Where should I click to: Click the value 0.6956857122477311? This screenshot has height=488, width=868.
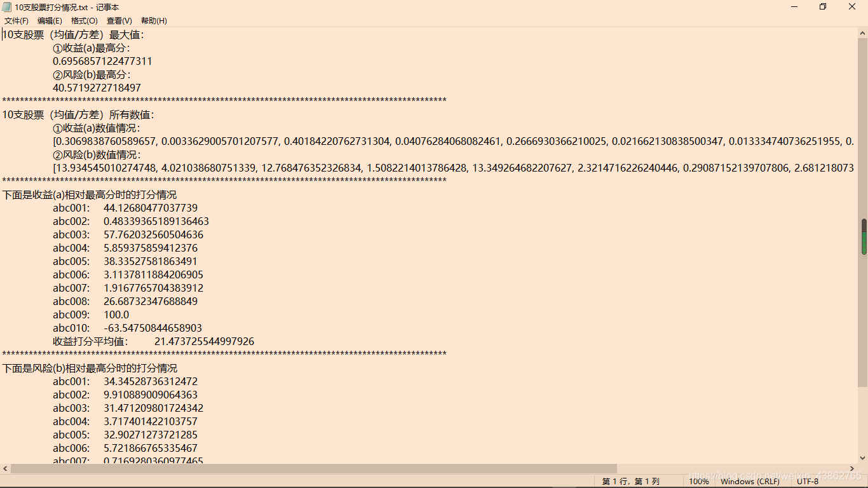pyautogui.click(x=102, y=62)
